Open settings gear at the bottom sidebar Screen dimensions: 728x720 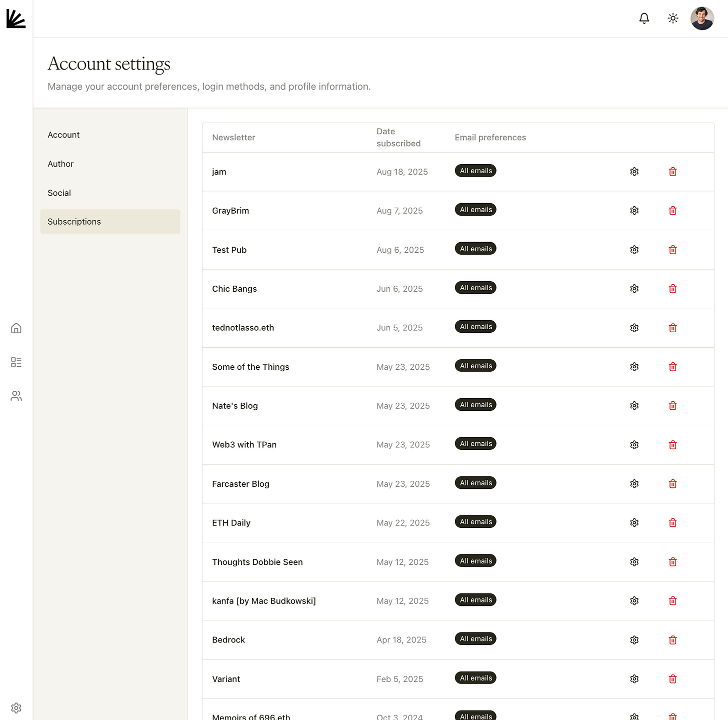(x=16, y=708)
